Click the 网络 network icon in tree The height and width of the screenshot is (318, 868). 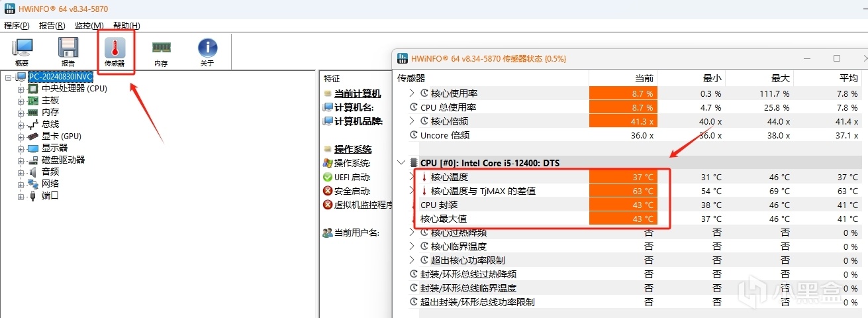33,184
